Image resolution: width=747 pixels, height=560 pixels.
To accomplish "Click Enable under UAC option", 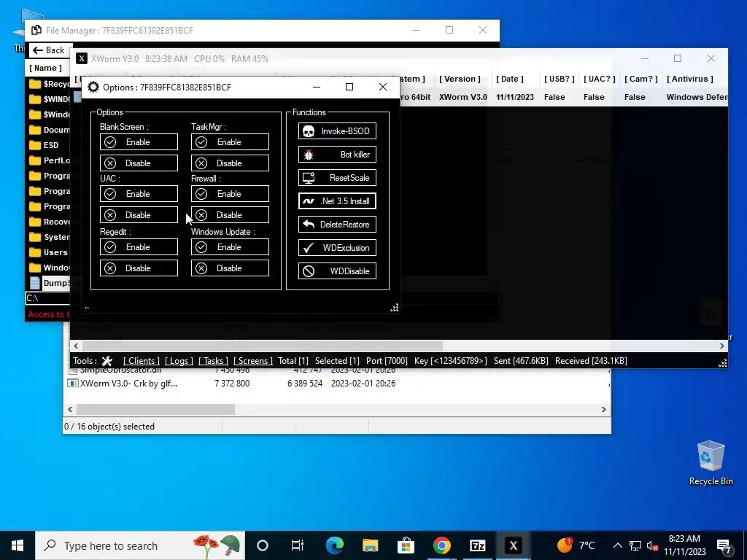I will coord(139,194).
